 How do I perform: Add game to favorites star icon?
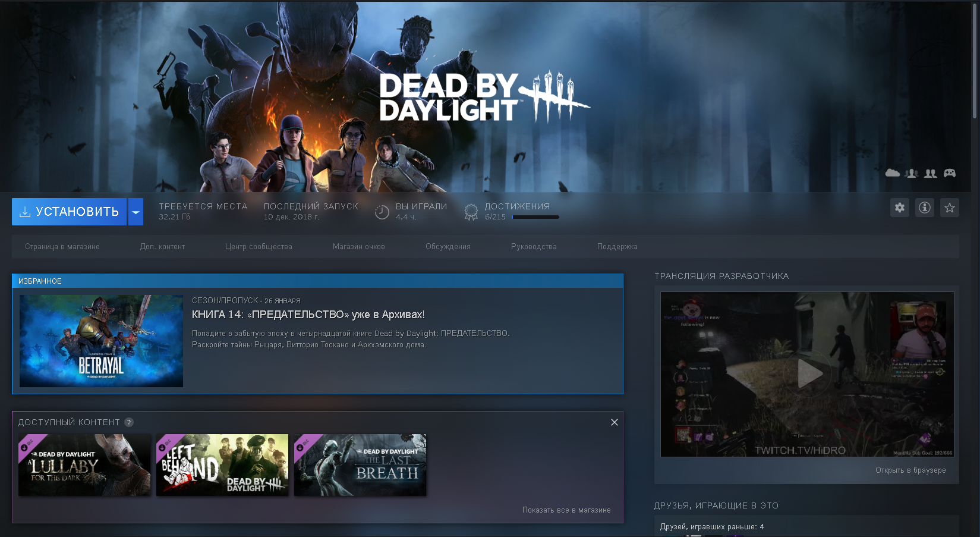click(x=950, y=208)
